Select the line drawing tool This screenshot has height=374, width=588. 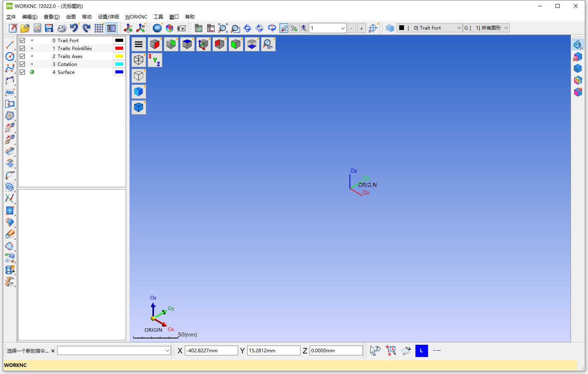[10, 45]
